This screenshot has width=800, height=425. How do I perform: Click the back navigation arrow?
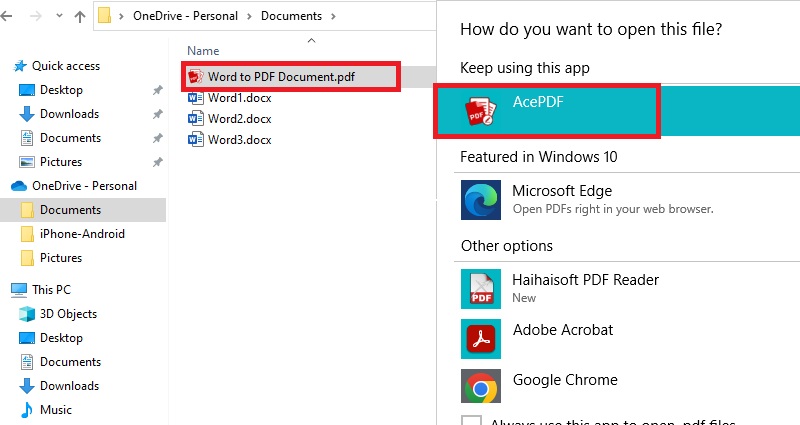click(6, 16)
